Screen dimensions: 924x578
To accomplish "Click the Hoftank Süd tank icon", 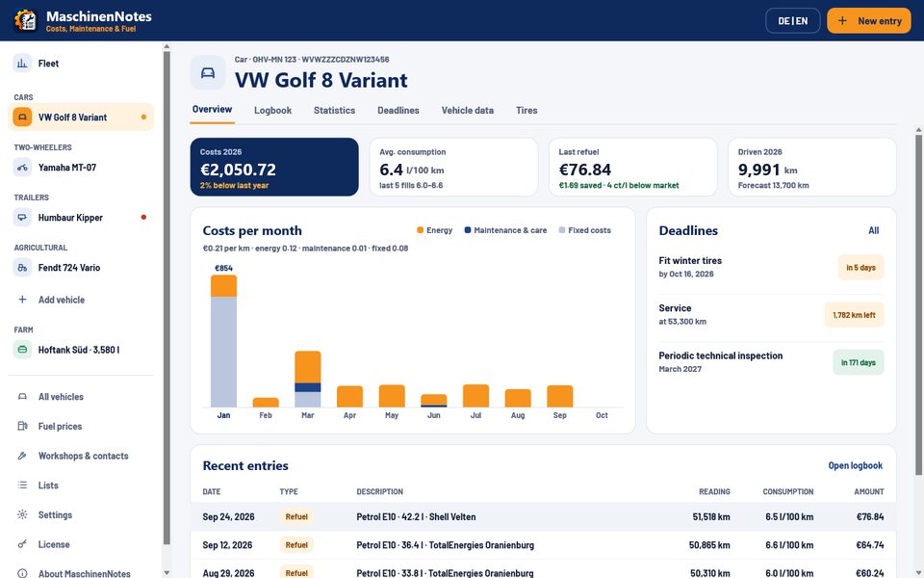I will (22, 349).
